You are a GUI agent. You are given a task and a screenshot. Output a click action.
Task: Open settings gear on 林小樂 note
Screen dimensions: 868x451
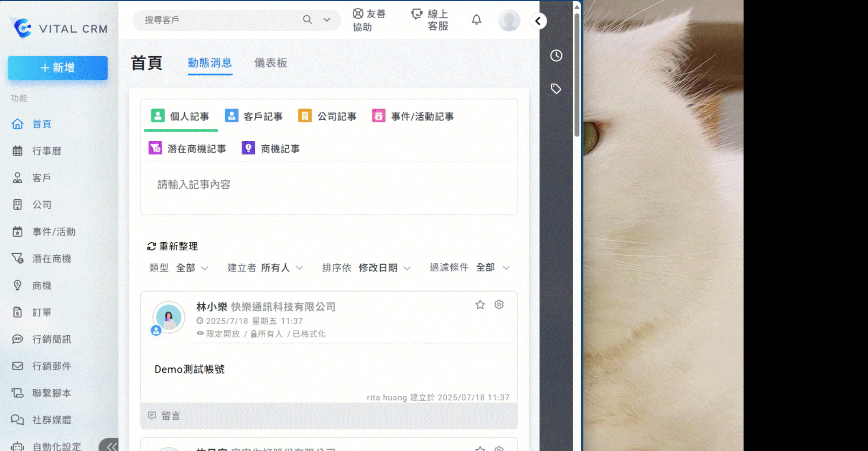499,305
